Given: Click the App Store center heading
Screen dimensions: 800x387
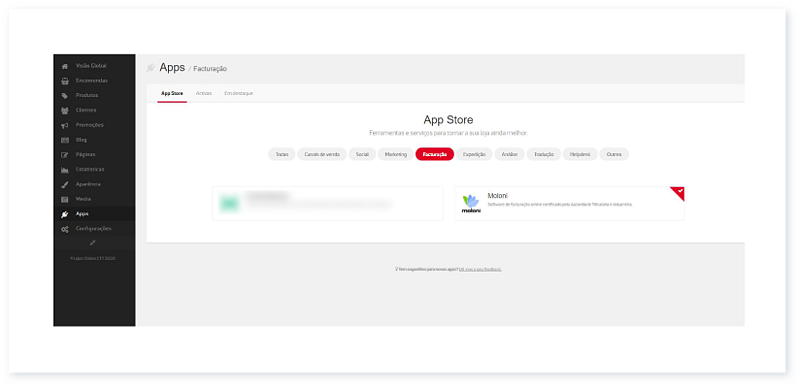Looking at the screenshot, I should pyautogui.click(x=448, y=120).
